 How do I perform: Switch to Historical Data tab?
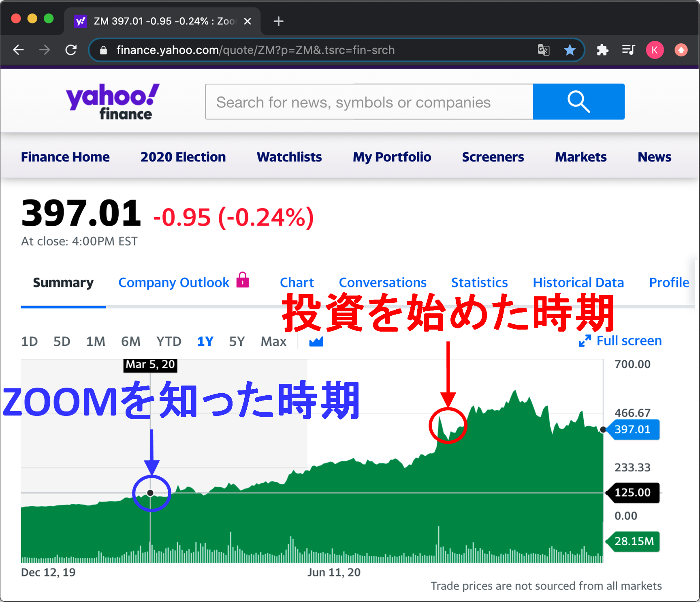(578, 283)
